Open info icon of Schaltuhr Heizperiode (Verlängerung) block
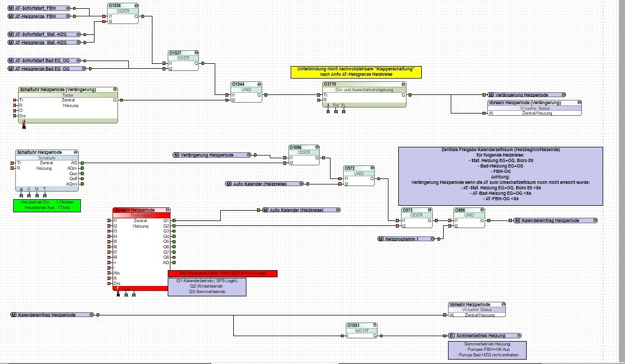The image size is (625, 364). (x=115, y=89)
